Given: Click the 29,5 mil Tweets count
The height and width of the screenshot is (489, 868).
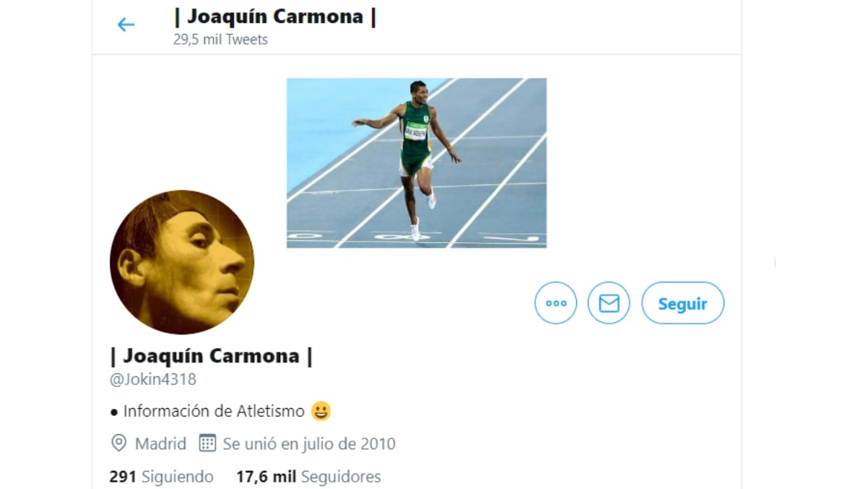Looking at the screenshot, I should tap(220, 40).
